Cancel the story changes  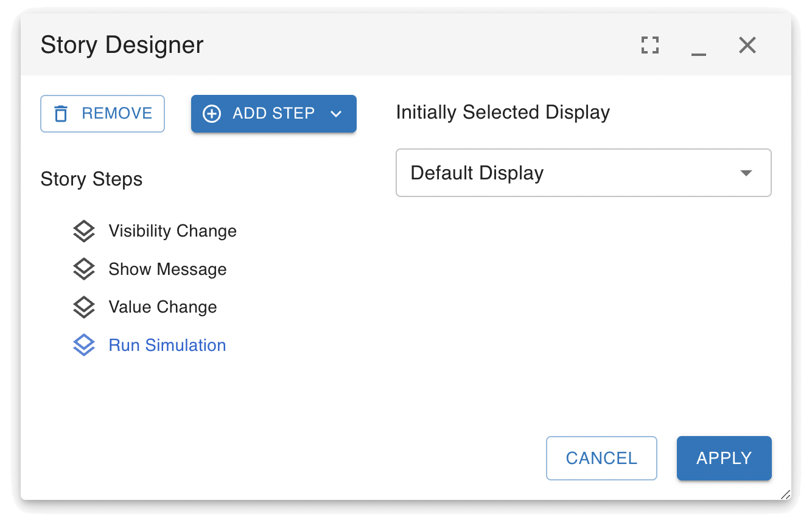[601, 458]
